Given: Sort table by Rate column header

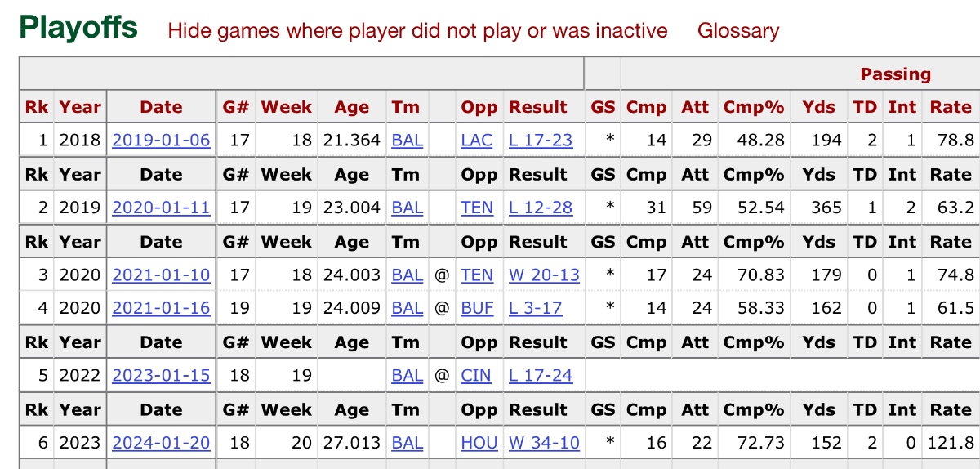Looking at the screenshot, I should [x=951, y=107].
